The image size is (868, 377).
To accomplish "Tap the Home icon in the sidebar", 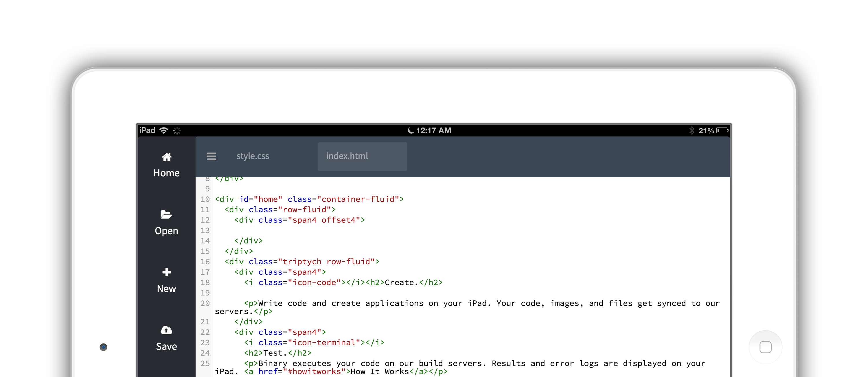I will tap(166, 156).
